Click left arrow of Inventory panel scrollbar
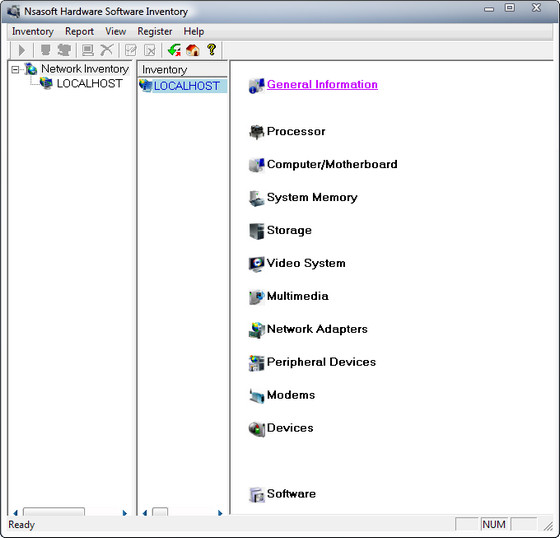The width and height of the screenshot is (560, 538). [x=145, y=513]
